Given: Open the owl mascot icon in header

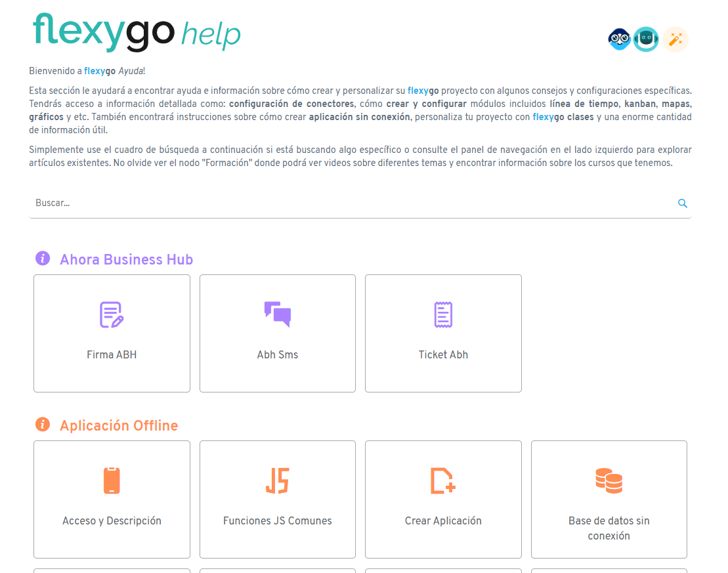Looking at the screenshot, I should point(619,39).
